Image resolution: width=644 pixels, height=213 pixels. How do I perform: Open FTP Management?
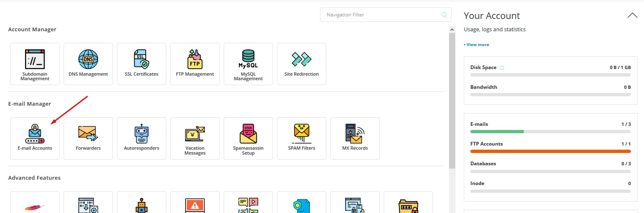[195, 64]
